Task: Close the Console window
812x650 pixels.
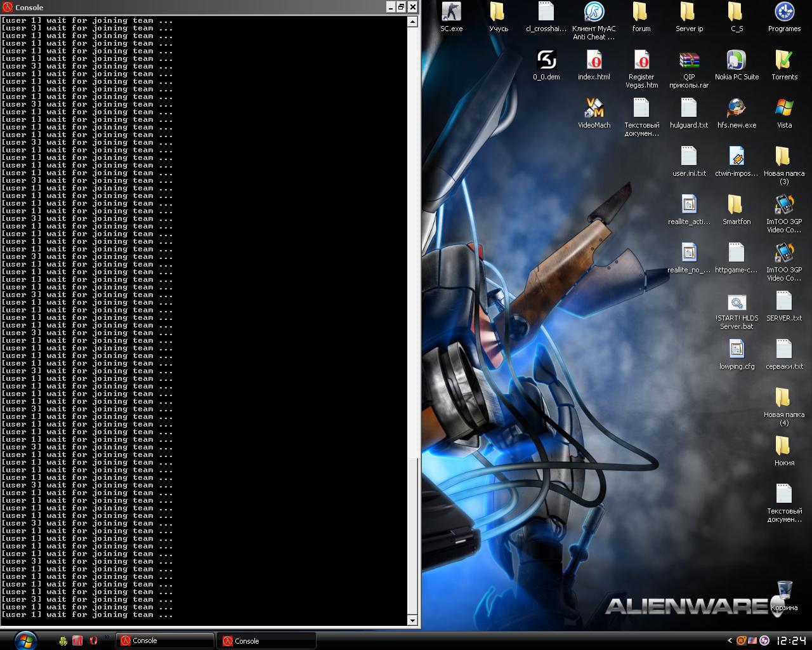Action: pos(412,7)
